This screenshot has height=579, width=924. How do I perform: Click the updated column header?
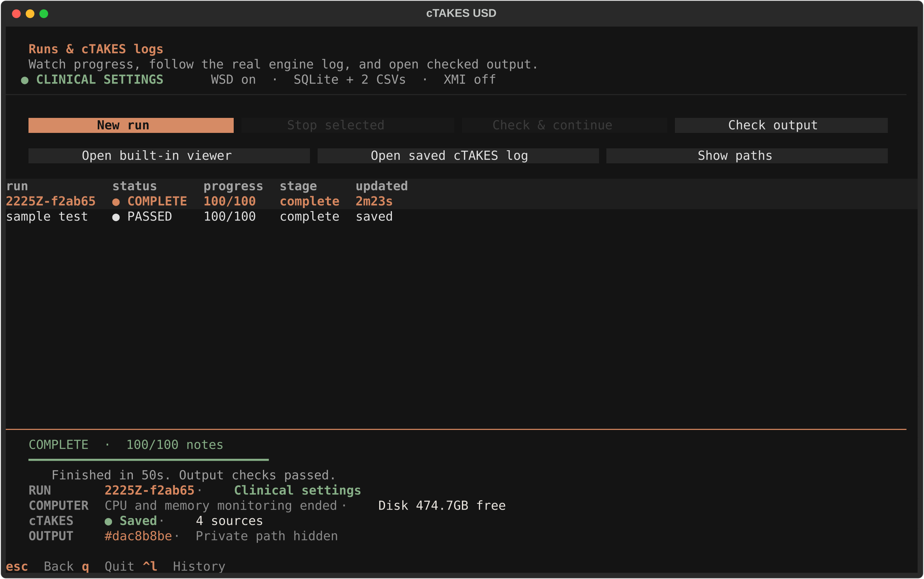[x=382, y=186]
